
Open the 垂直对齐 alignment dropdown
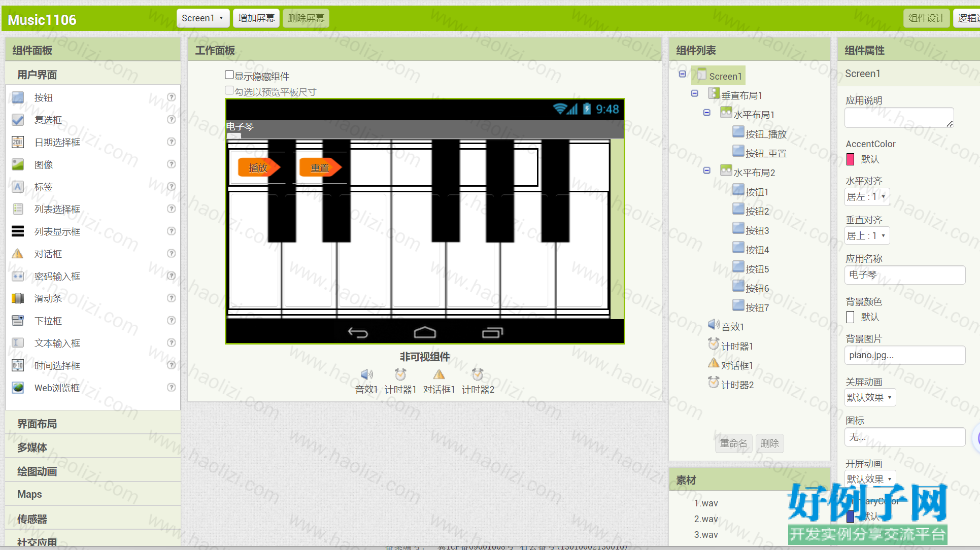coord(867,235)
